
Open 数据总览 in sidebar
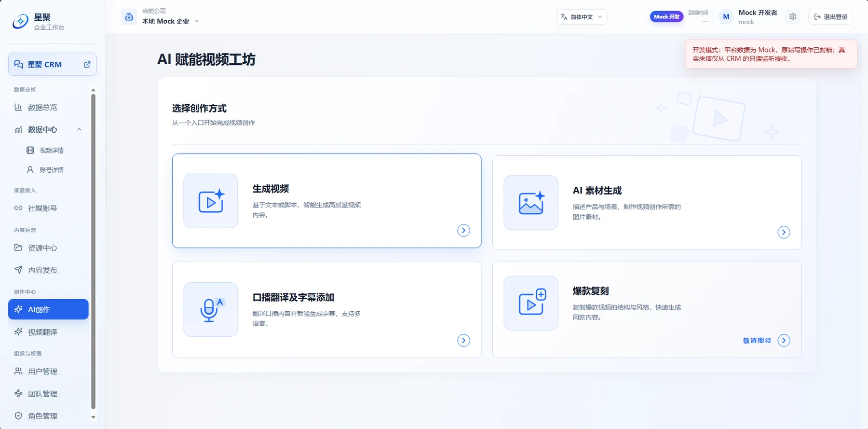(x=48, y=107)
